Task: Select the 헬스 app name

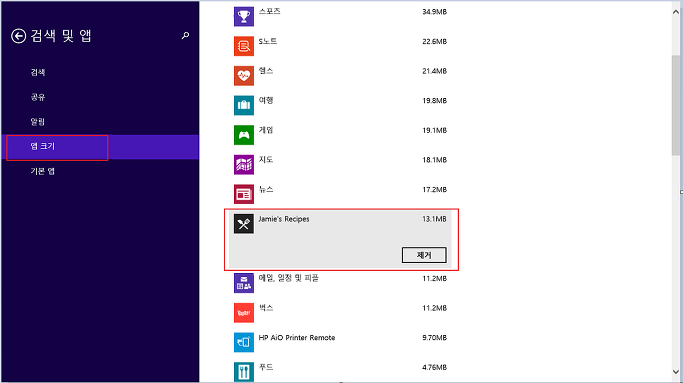Action: 266,71
